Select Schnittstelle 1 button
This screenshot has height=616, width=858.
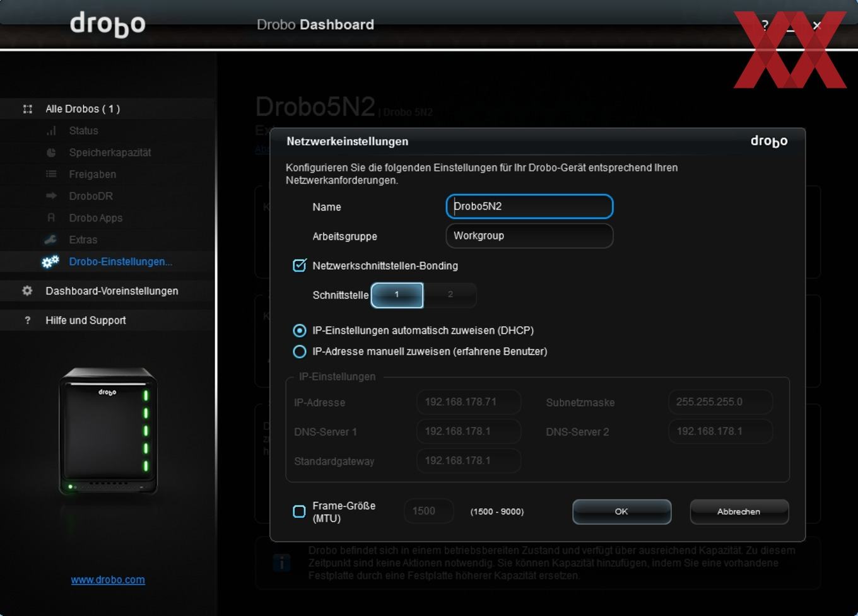tap(397, 294)
